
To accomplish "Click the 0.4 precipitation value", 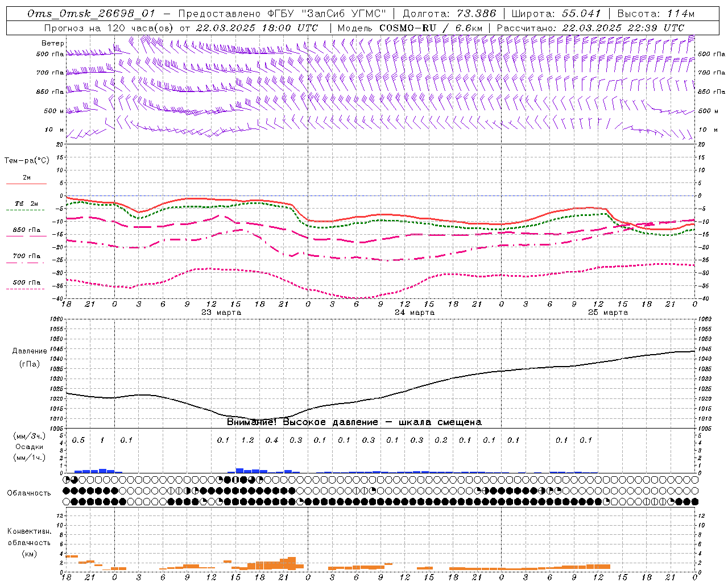I will (272, 440).
